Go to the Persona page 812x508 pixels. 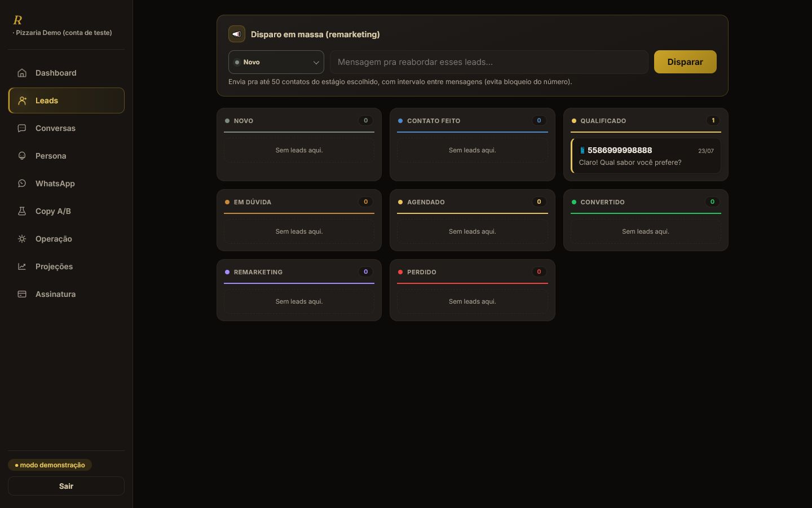[67, 156]
